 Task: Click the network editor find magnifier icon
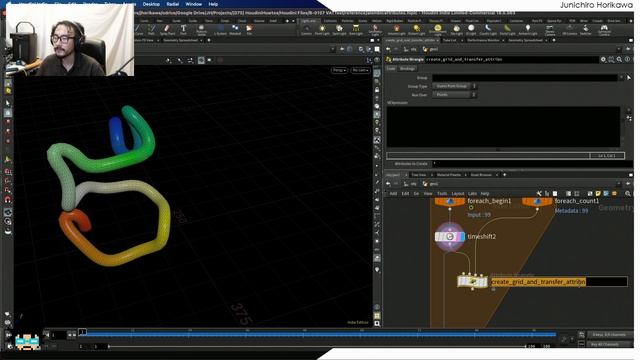click(628, 193)
